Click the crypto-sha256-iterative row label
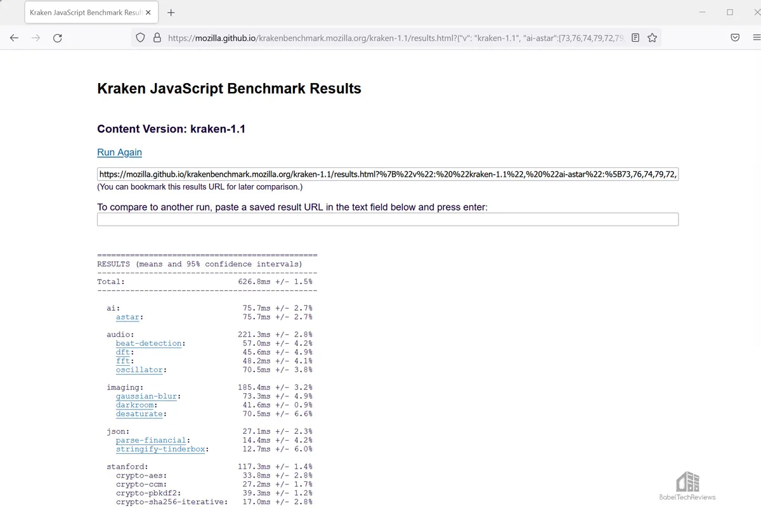The width and height of the screenshot is (761, 532). coord(171,502)
